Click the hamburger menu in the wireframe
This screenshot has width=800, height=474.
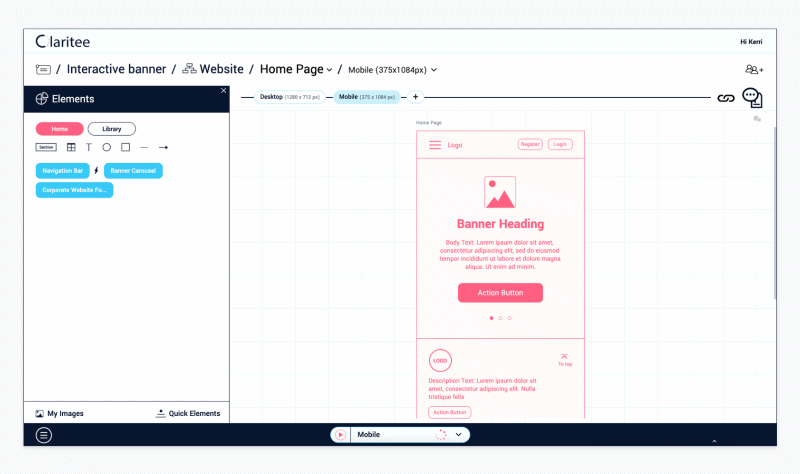click(435, 145)
